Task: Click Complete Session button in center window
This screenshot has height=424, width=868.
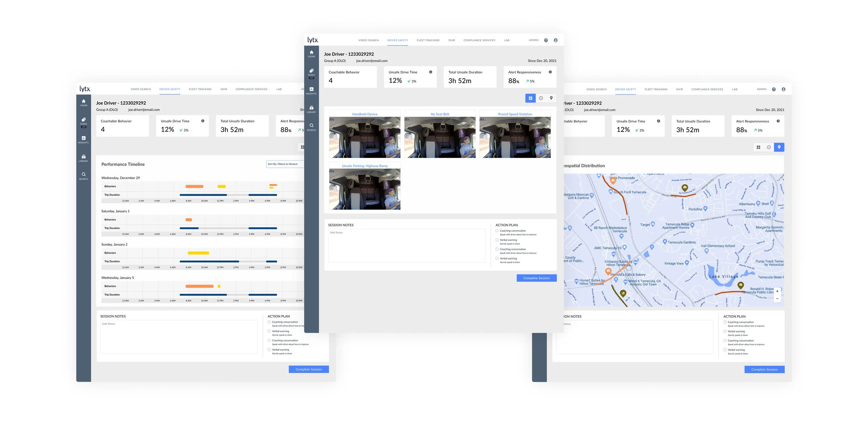Action: [x=536, y=278]
